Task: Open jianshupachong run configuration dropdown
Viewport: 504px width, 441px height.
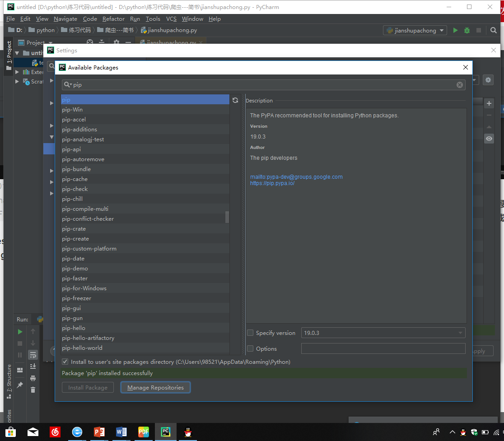Action: click(x=415, y=30)
